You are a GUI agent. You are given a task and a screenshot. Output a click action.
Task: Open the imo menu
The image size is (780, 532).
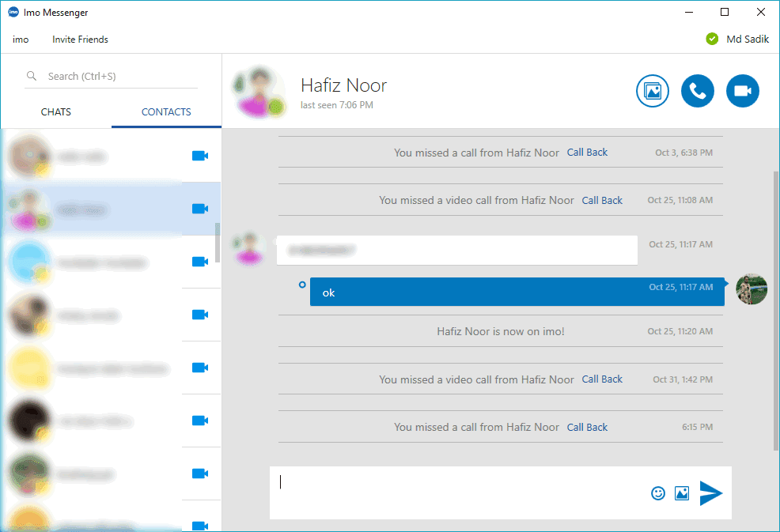(21, 40)
